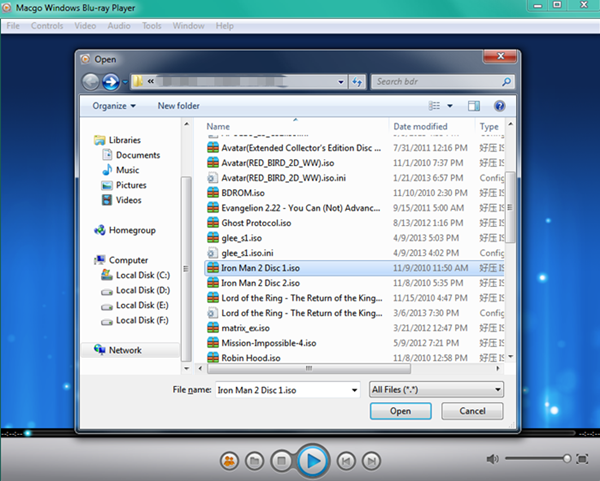Image resolution: width=600 pixels, height=481 pixels.
Task: Select Computer in the navigation pane
Action: (121, 260)
